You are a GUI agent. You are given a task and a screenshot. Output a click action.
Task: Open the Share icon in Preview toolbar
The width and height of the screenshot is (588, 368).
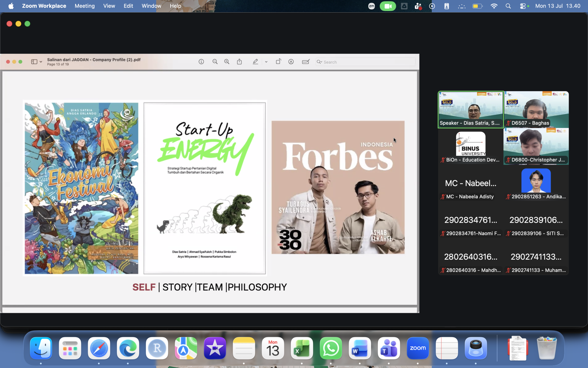(x=239, y=62)
